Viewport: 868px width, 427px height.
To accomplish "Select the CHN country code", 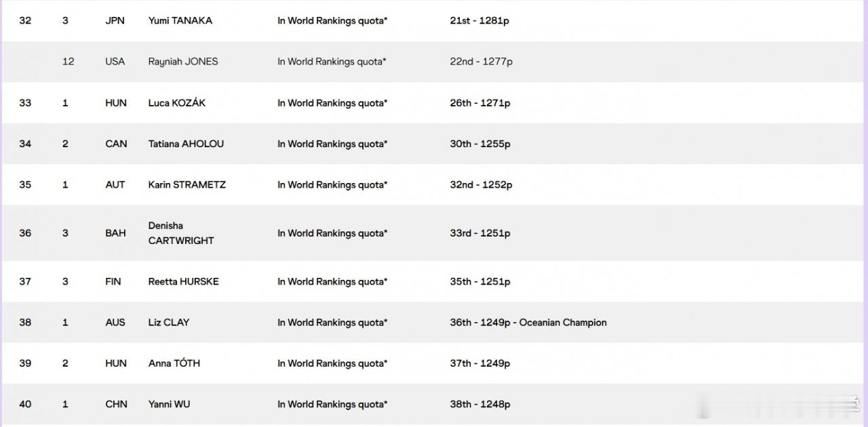I will click(116, 404).
